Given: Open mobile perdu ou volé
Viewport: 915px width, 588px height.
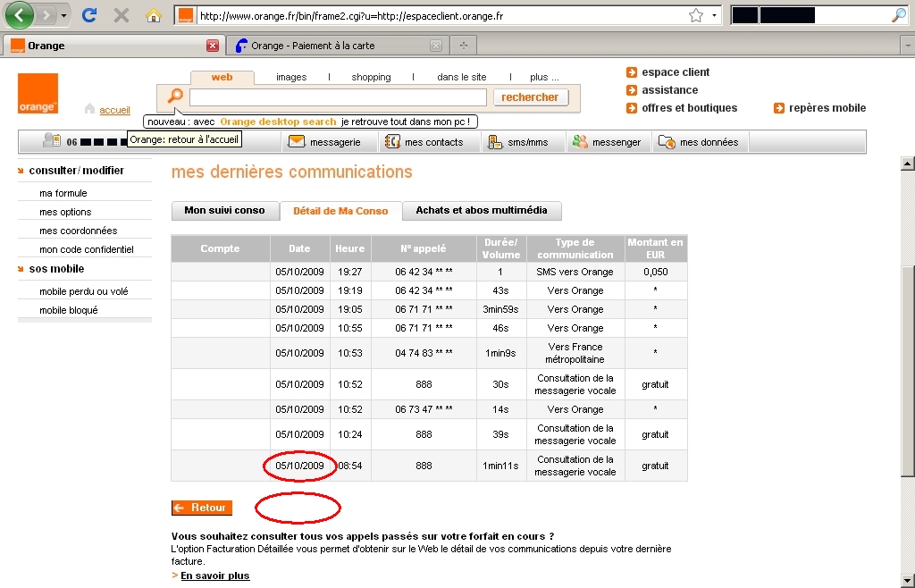Looking at the screenshot, I should [83, 291].
